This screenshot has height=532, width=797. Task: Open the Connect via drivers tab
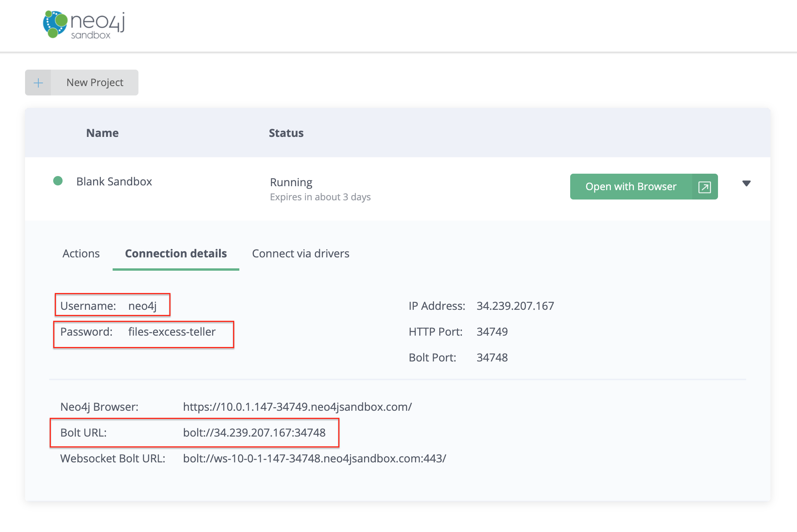300,253
